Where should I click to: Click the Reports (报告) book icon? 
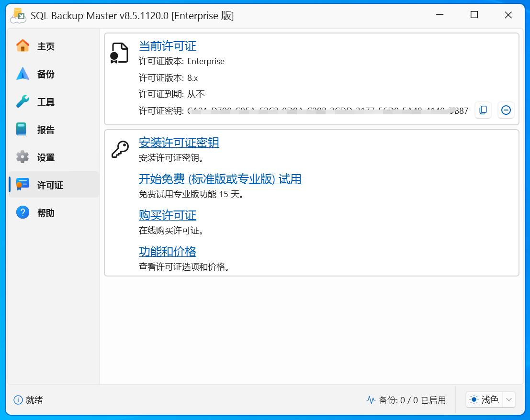click(x=22, y=129)
